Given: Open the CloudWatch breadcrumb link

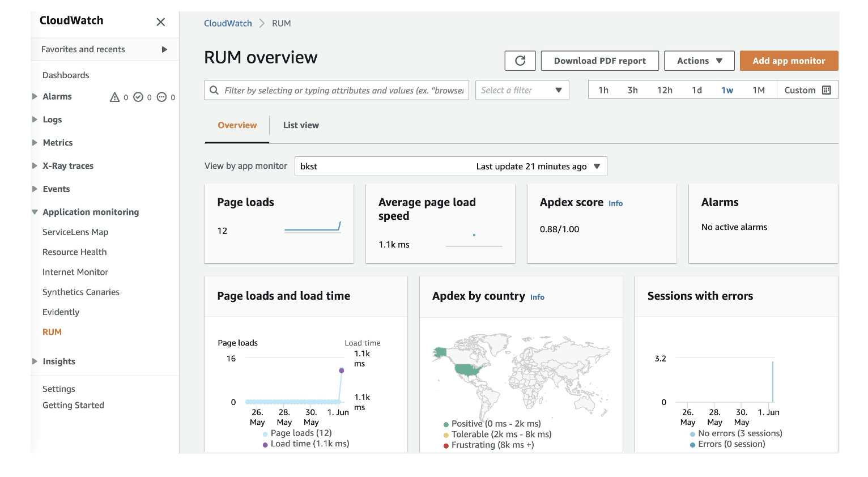Looking at the screenshot, I should (x=228, y=23).
